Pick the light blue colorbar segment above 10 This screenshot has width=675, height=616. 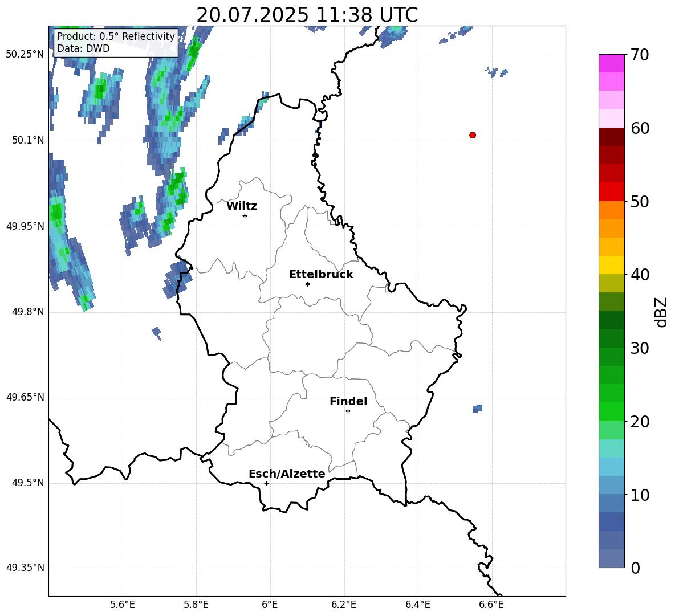(611, 486)
